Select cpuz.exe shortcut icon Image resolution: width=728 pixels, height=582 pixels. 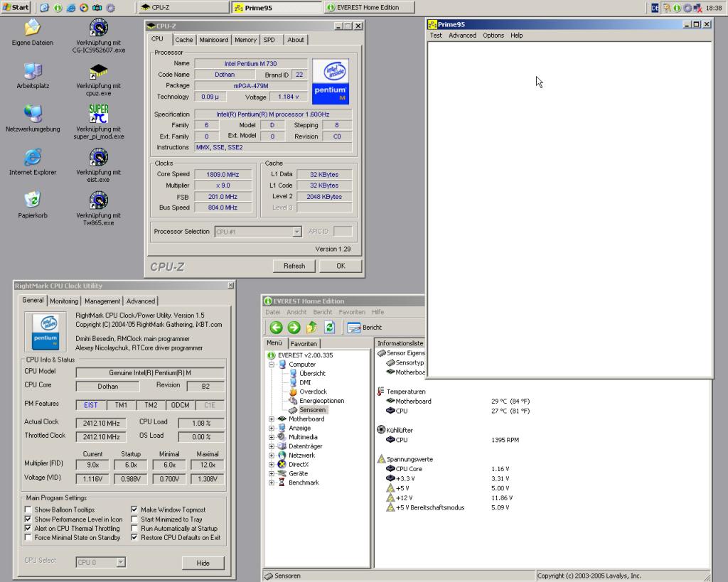pyautogui.click(x=98, y=72)
